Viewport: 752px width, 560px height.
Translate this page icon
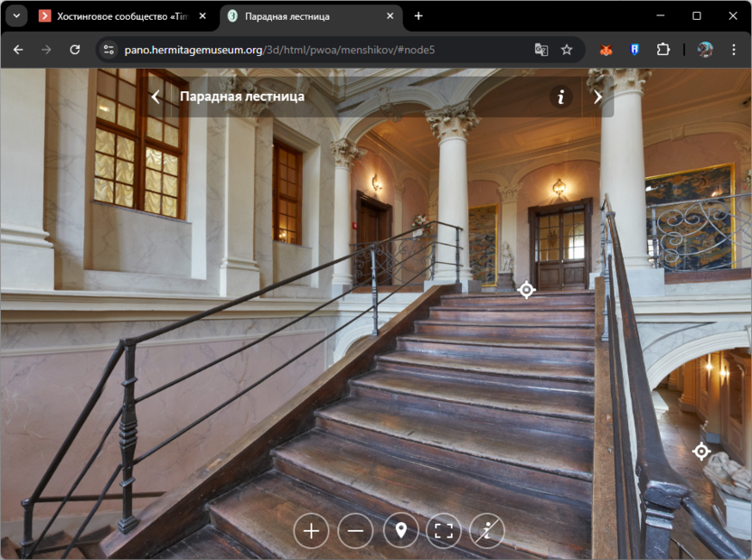point(541,50)
